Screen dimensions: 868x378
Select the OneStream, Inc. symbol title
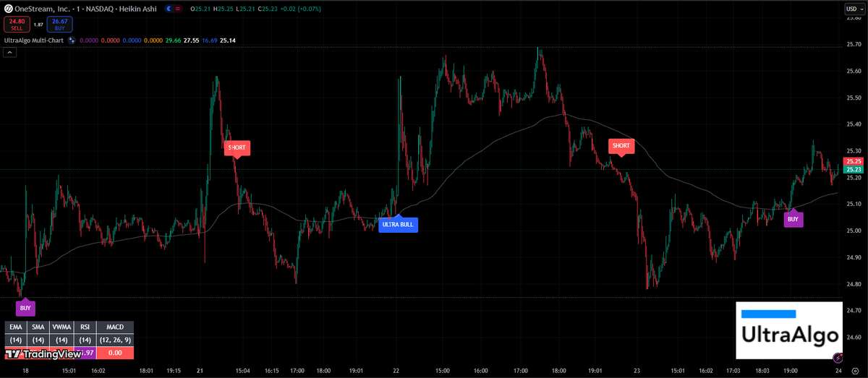(42, 9)
